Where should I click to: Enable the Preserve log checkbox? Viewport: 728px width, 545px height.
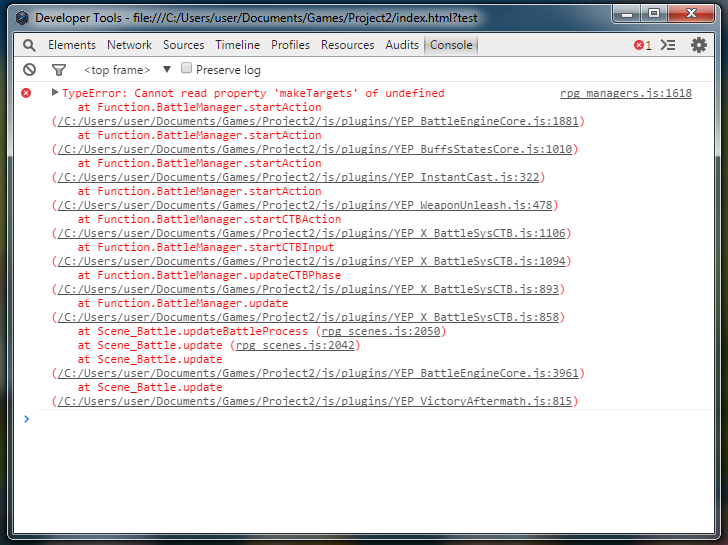pos(186,69)
